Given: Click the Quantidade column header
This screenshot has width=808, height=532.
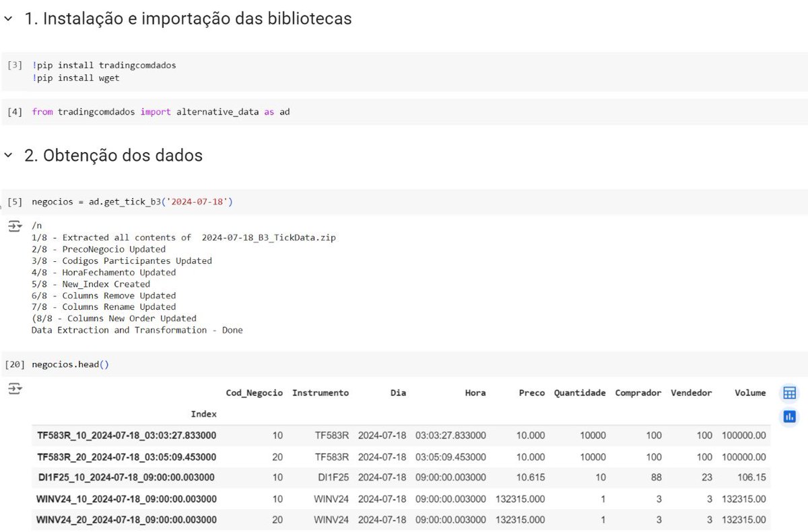Looking at the screenshot, I should 580,393.
